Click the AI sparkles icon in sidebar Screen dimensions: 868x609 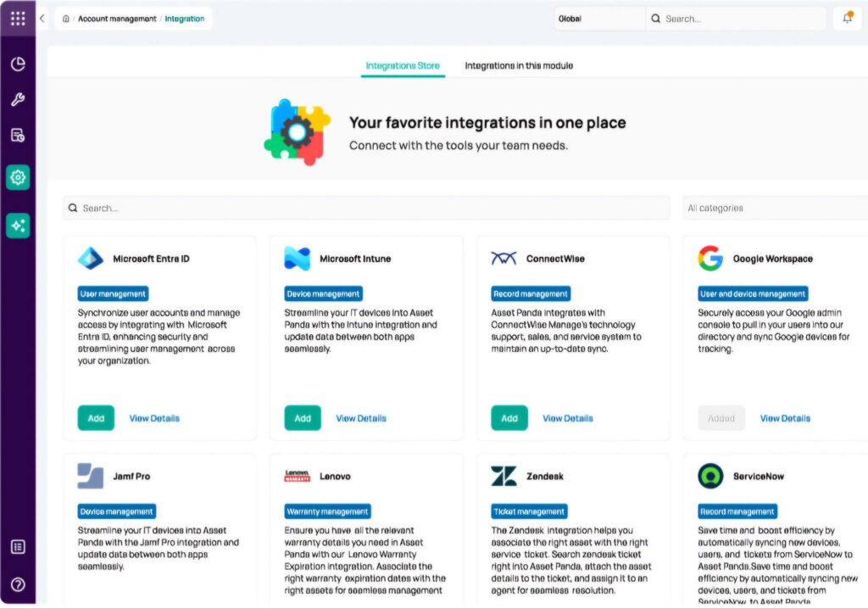18,226
